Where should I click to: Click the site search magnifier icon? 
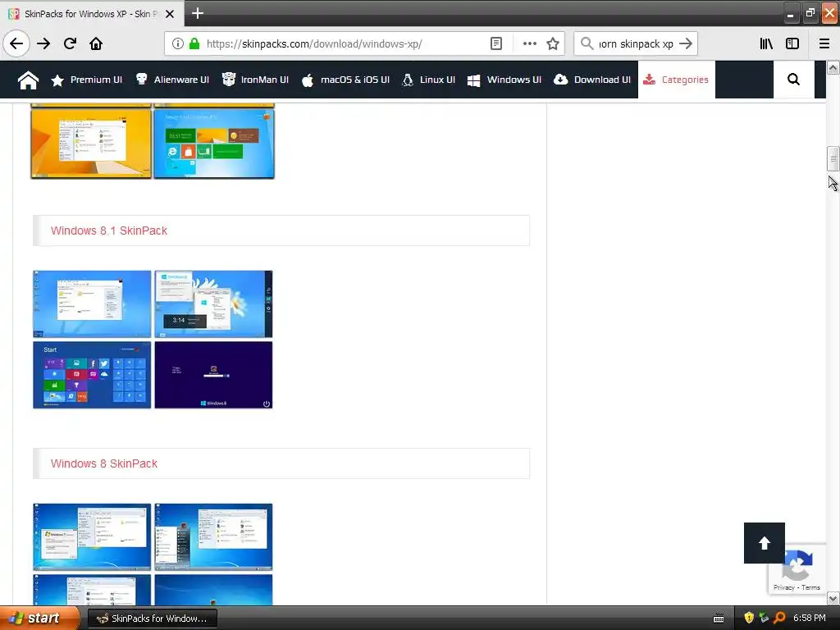[793, 80]
